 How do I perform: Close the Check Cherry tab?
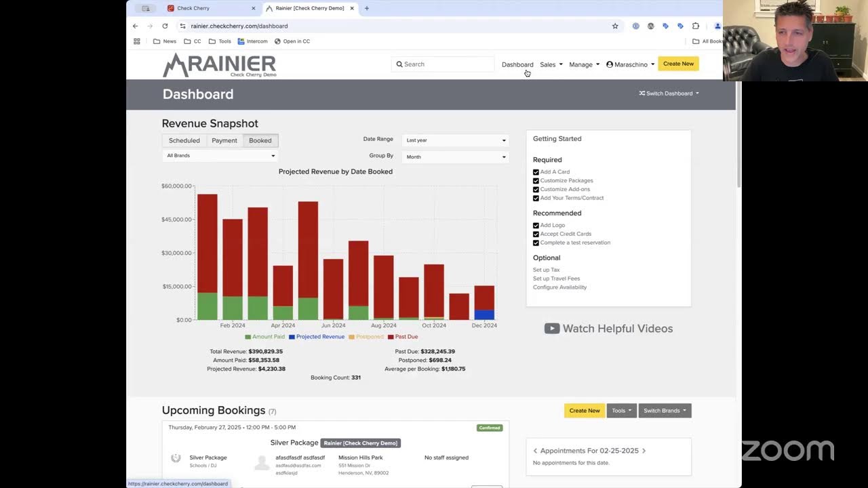point(254,8)
